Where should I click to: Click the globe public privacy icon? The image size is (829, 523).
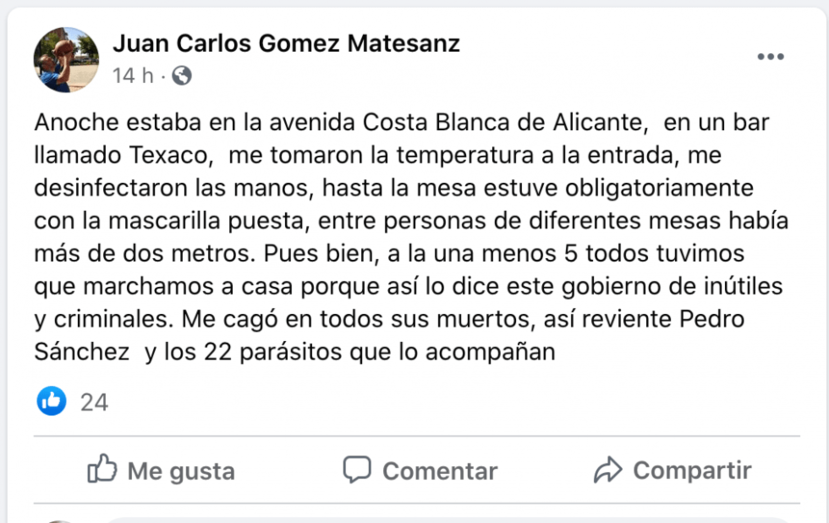[x=182, y=75]
